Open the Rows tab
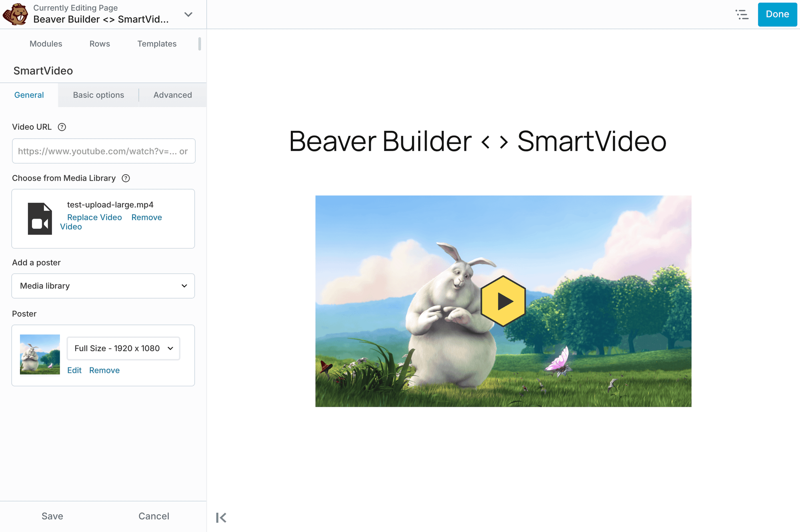 click(x=99, y=44)
